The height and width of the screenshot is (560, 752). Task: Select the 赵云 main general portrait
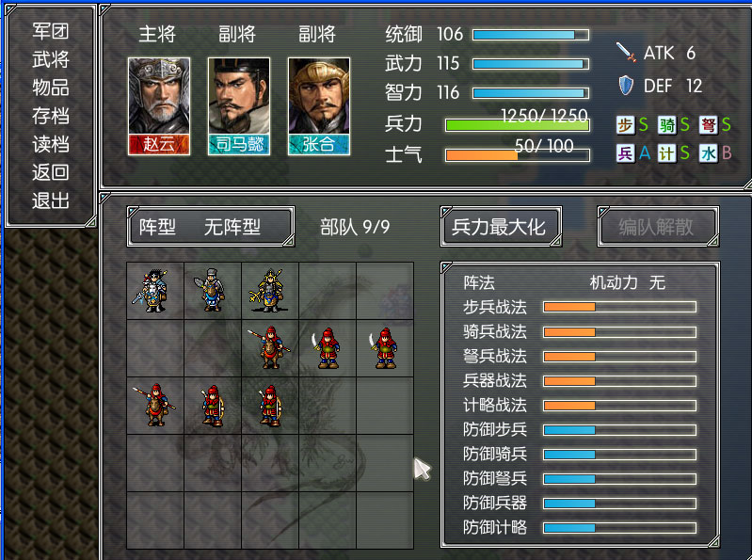pos(159,106)
